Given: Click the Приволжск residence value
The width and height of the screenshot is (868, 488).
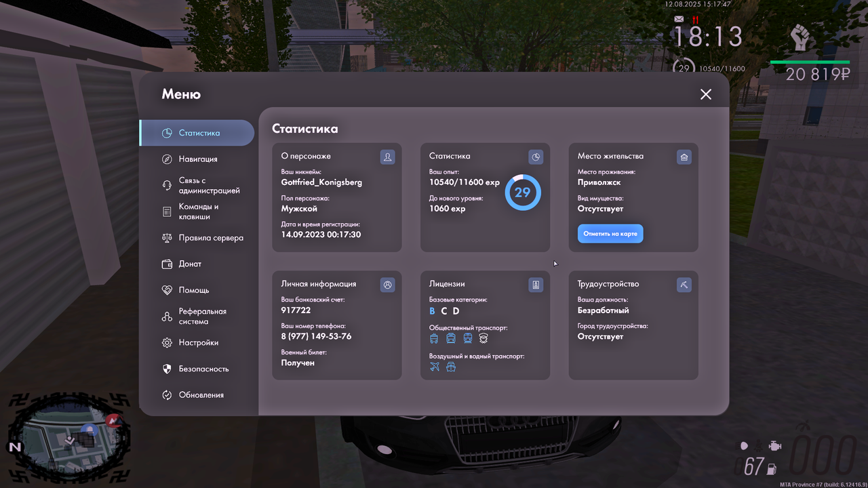Looking at the screenshot, I should point(599,182).
